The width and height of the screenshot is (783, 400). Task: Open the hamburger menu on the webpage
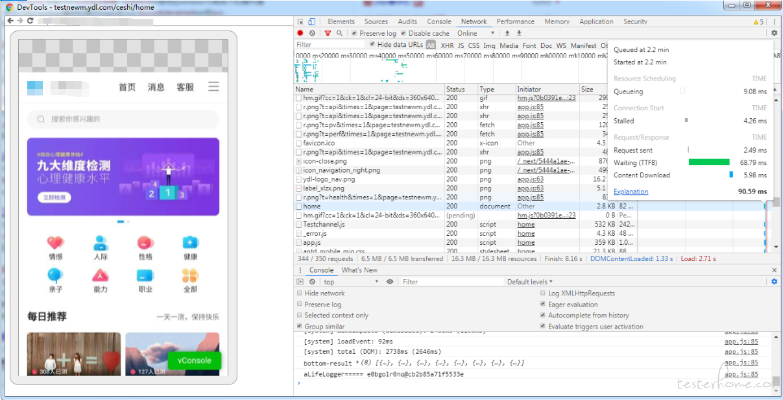pyautogui.click(x=214, y=86)
